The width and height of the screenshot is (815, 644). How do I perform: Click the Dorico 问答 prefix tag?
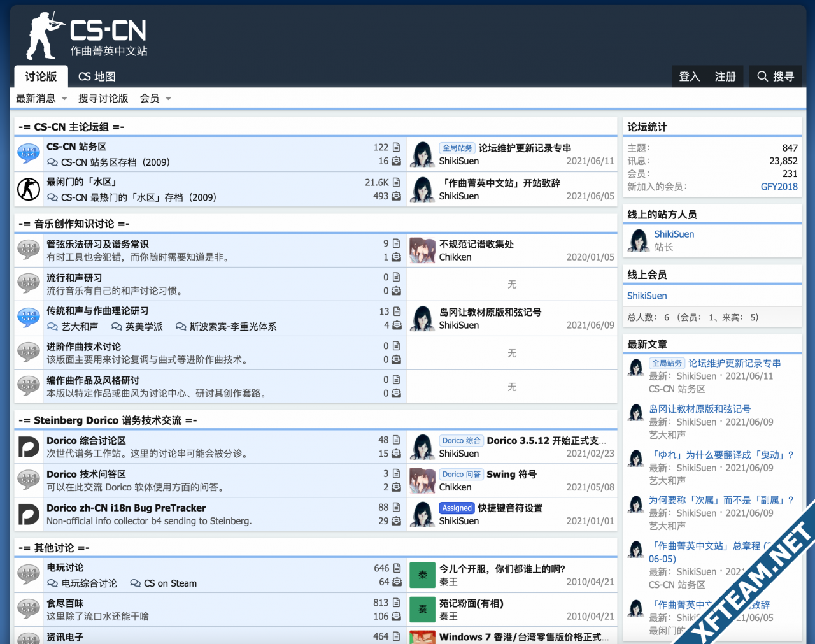[x=462, y=474]
